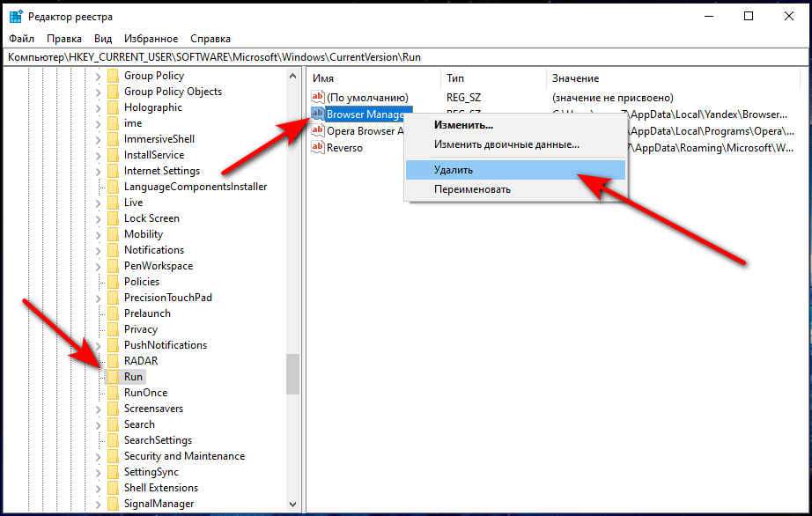The image size is (812, 516).
Task: Expand the Lock Screen key
Action: [x=98, y=218]
